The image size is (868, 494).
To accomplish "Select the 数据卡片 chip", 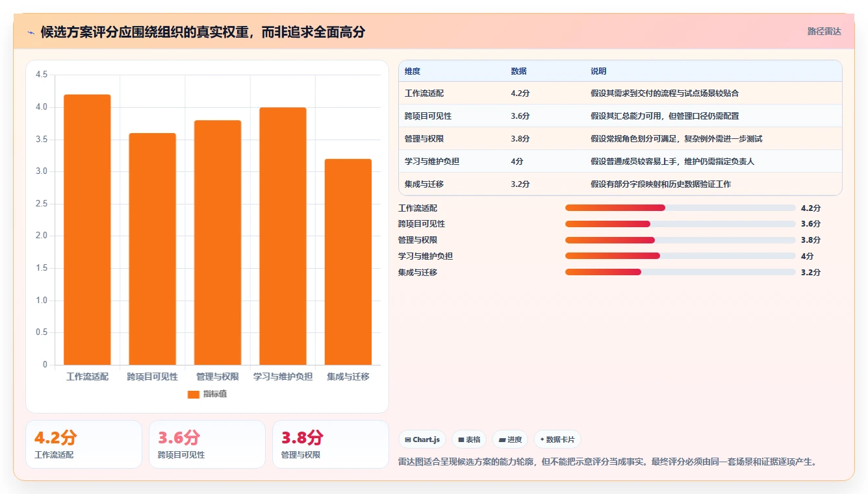I will (557, 439).
